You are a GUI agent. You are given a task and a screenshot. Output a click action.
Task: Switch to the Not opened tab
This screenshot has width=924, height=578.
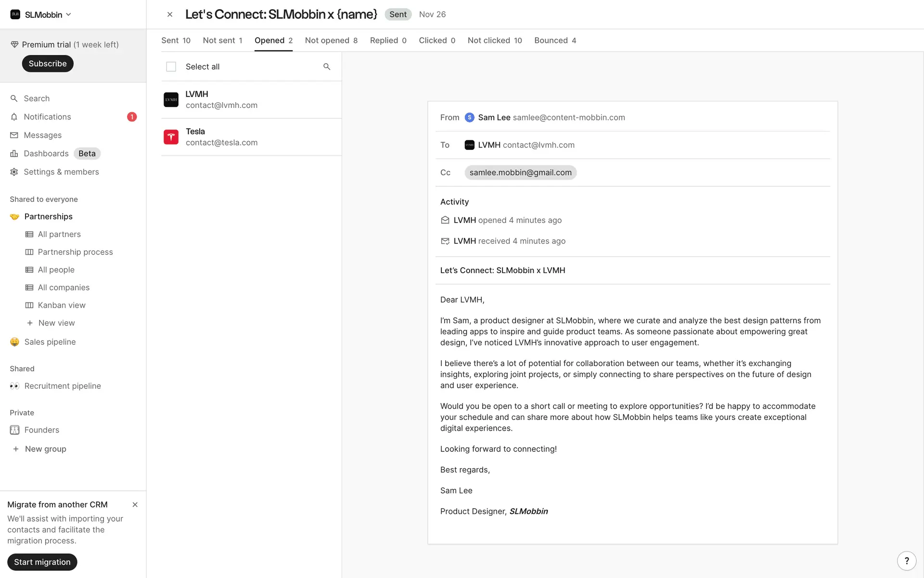[x=331, y=40]
